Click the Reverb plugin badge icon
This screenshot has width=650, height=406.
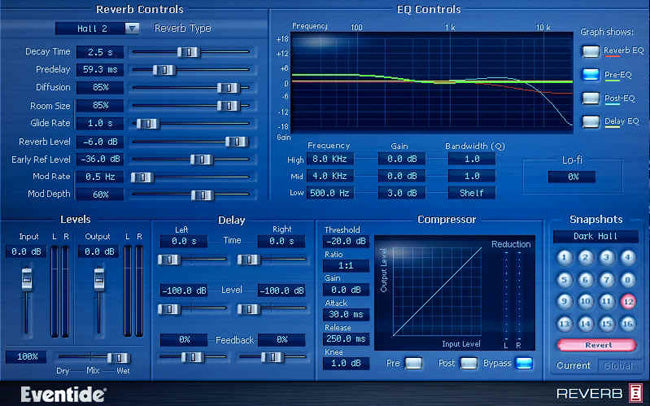634,393
